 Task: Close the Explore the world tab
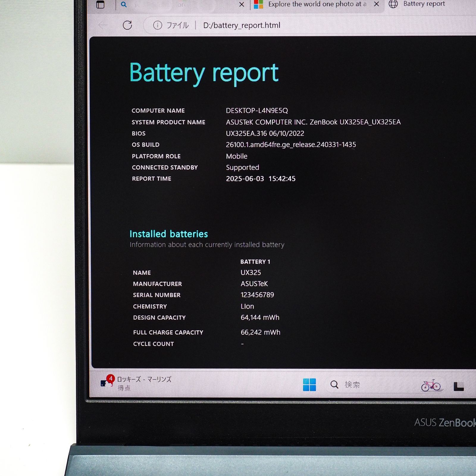point(377,4)
